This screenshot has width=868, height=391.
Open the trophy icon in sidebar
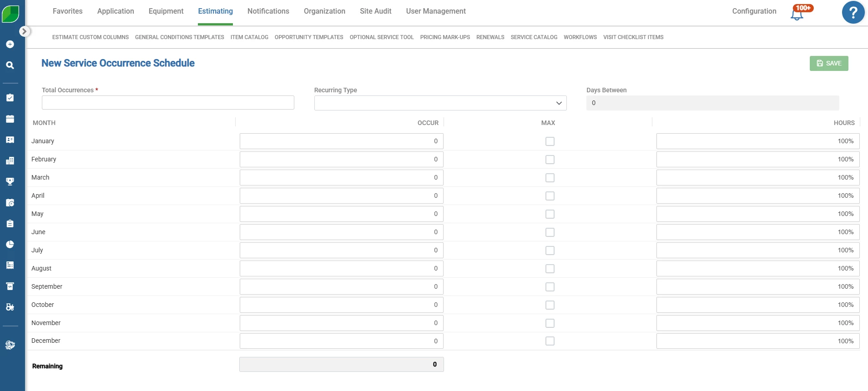(x=10, y=181)
